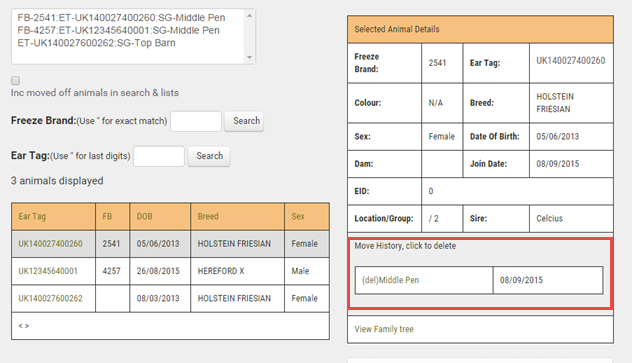Click ear tag value in Selected Animal Details
Screen dimensions: 632x363
[570, 60]
